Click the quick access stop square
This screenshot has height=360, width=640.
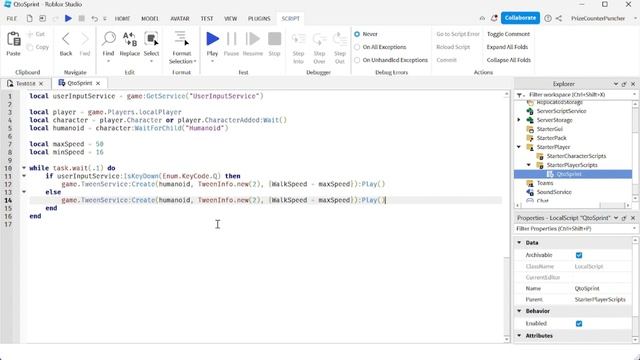point(82,18)
